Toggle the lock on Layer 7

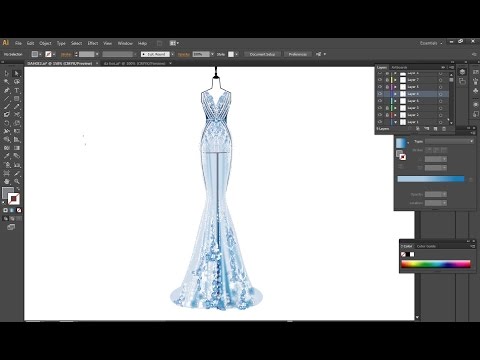coord(387,80)
